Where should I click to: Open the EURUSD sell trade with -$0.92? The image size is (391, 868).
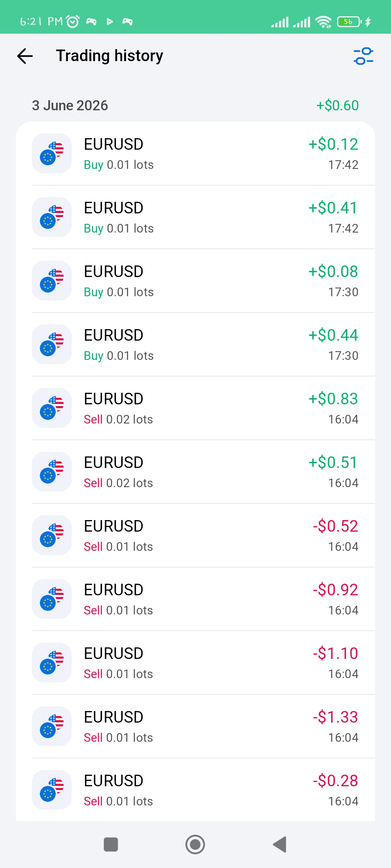tap(195, 599)
